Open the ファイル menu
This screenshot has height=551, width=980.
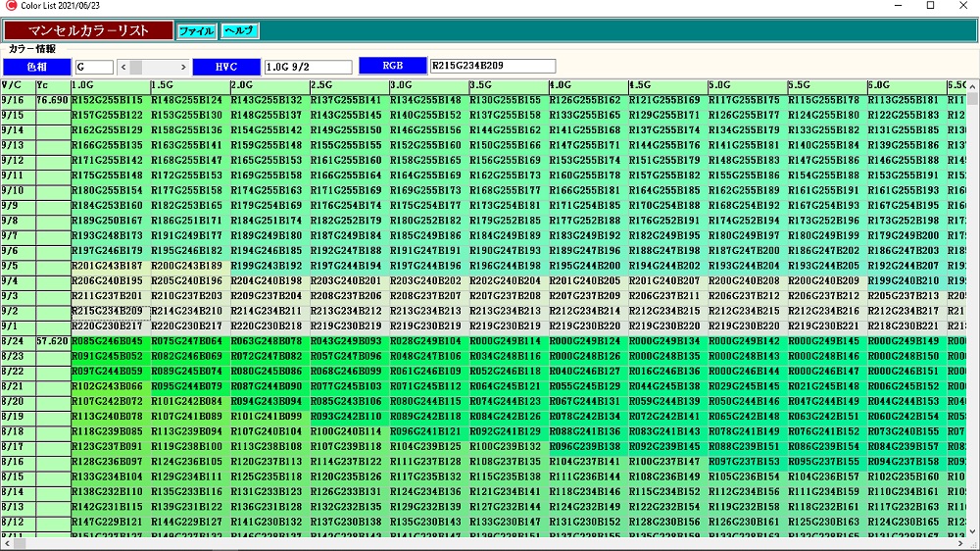click(196, 31)
